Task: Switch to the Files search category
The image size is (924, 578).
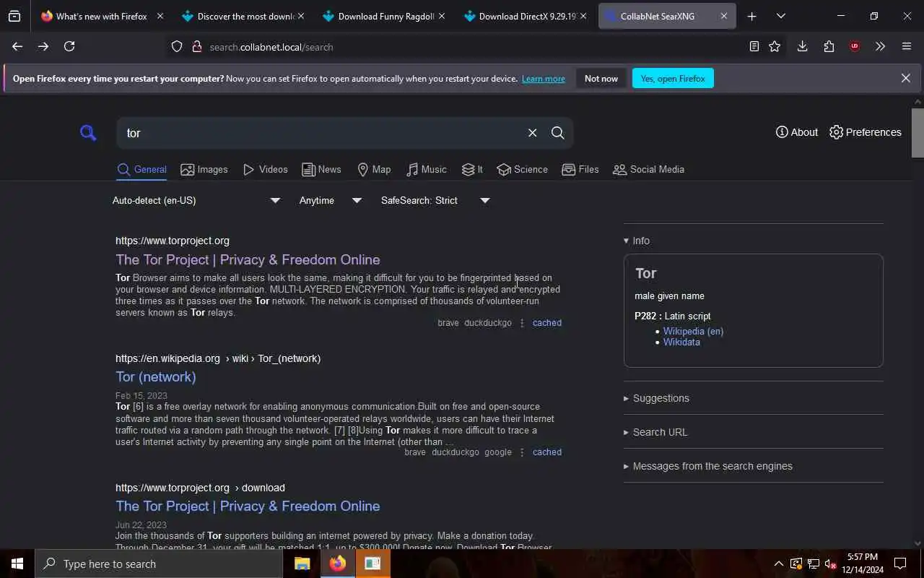Action: 580,169
